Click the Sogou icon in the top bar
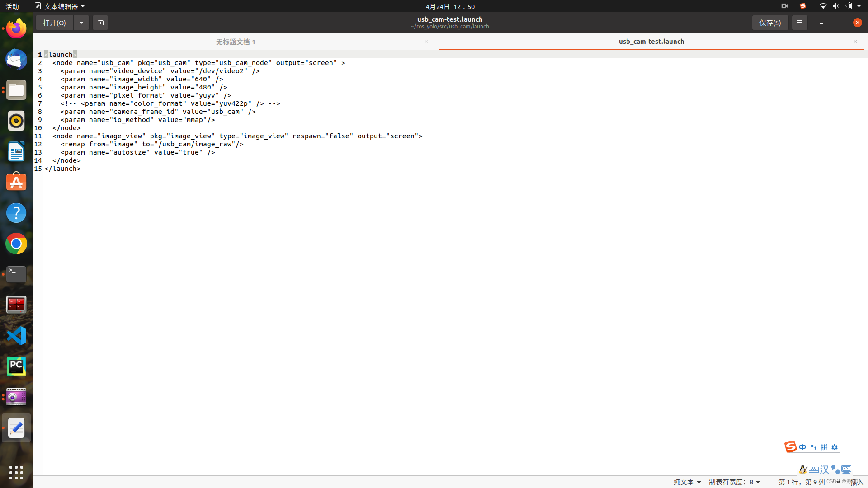Image resolution: width=868 pixels, height=488 pixels. (803, 6)
